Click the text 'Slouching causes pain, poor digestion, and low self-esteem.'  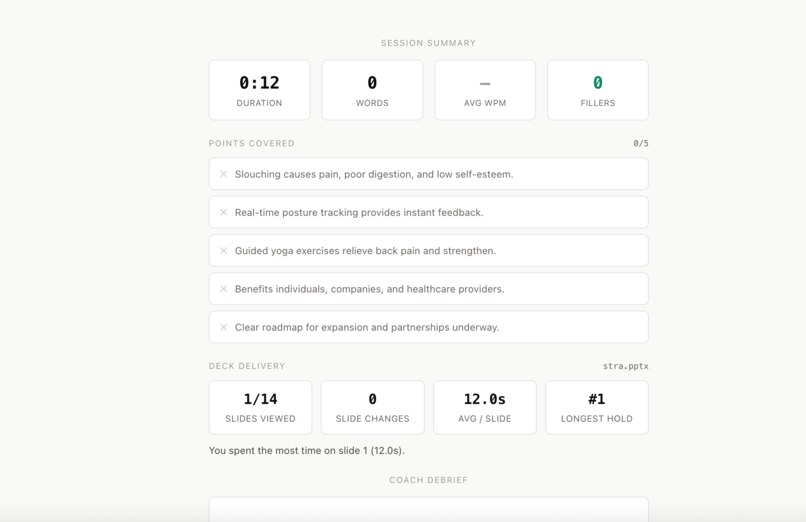tap(374, 174)
